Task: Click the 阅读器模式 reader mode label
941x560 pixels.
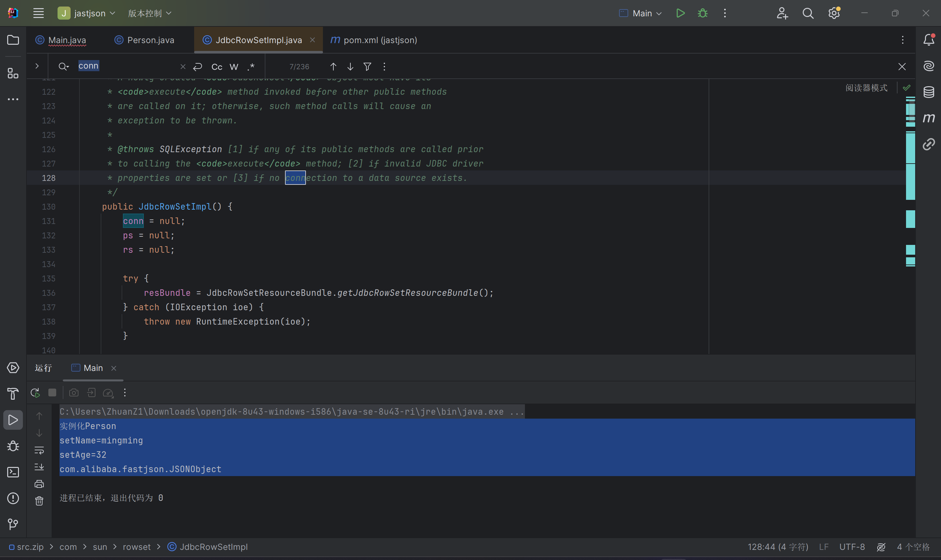Action: click(x=866, y=88)
